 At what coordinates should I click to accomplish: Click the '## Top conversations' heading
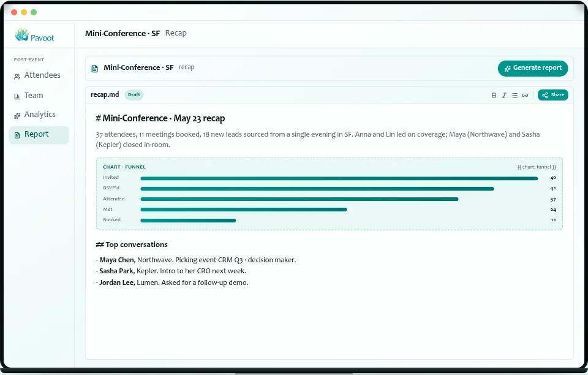(x=132, y=244)
